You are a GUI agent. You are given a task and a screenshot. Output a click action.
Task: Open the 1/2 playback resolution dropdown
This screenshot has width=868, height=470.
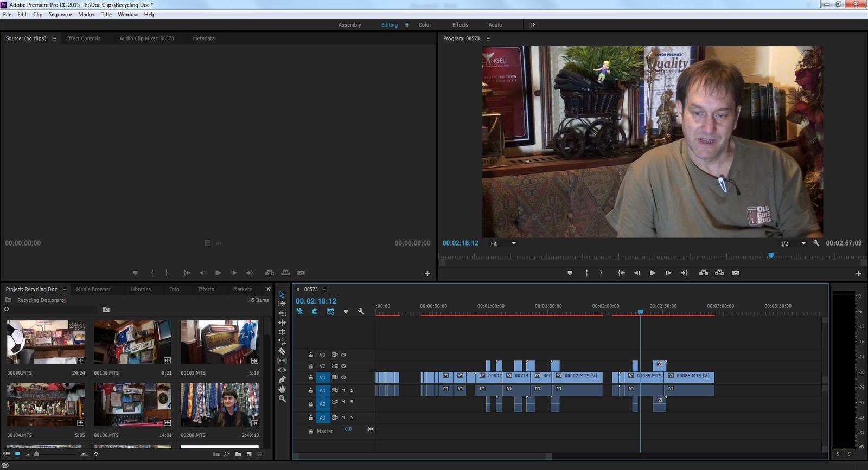coord(793,244)
